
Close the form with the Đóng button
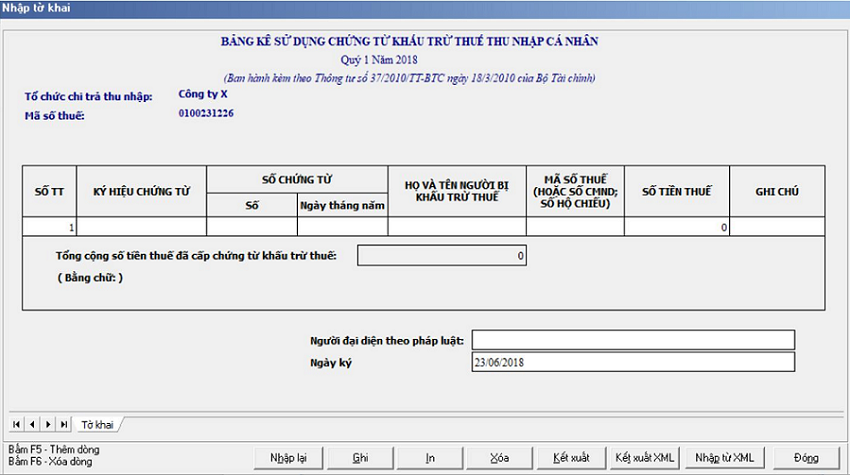[806, 457]
